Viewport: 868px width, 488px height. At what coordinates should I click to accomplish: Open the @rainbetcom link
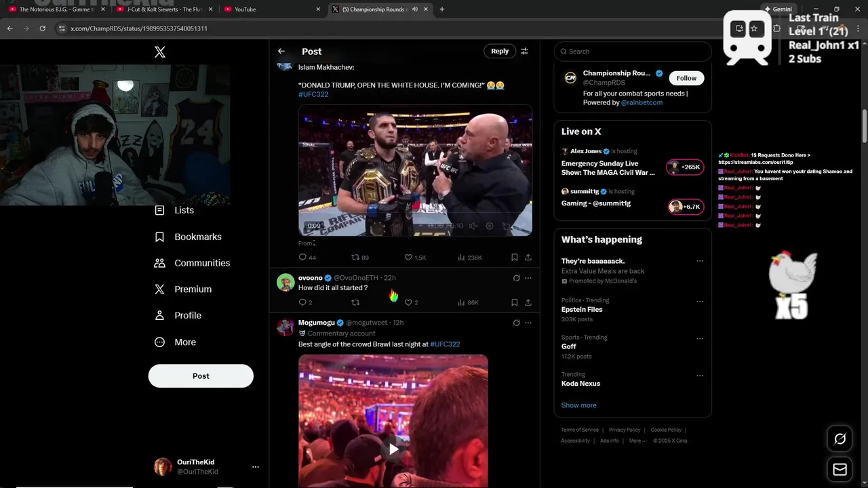pos(642,103)
